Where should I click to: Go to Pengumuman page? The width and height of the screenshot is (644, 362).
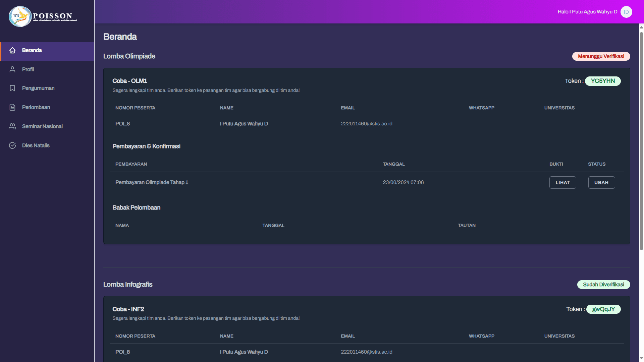pos(38,88)
